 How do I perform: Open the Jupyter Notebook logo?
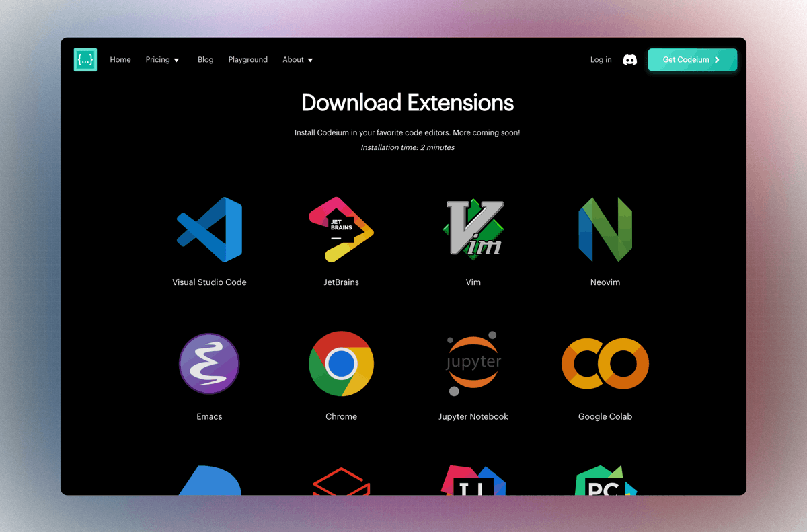(x=473, y=363)
